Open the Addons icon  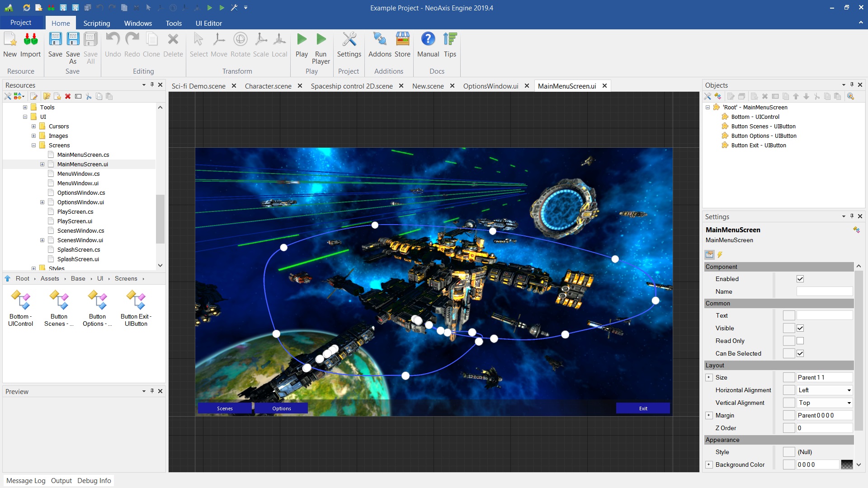(380, 40)
